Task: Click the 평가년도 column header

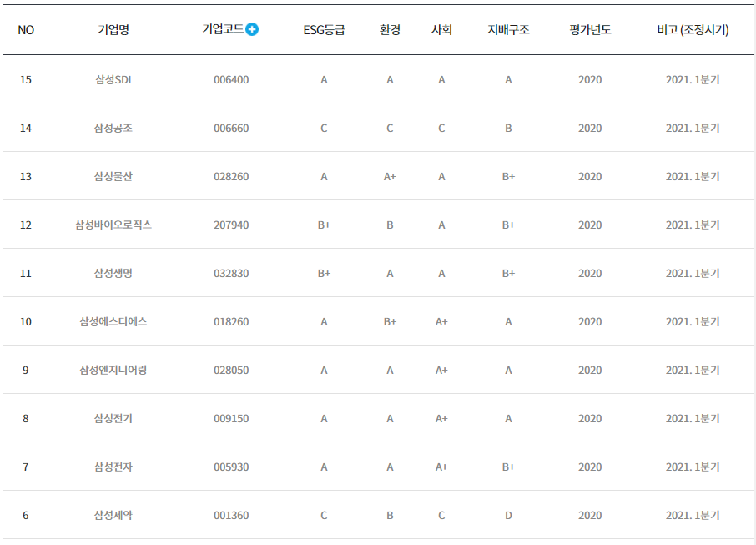Action: [x=590, y=30]
